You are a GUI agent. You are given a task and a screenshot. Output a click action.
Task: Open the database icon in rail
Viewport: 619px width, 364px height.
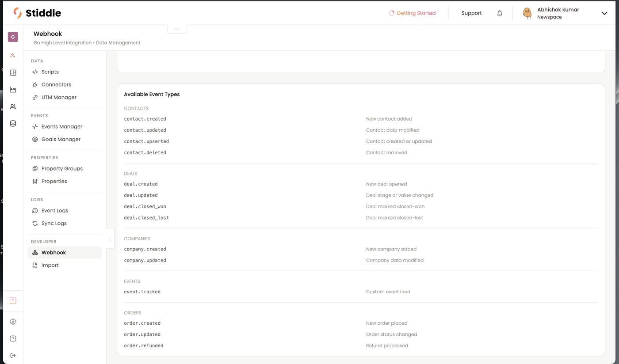[x=13, y=124]
